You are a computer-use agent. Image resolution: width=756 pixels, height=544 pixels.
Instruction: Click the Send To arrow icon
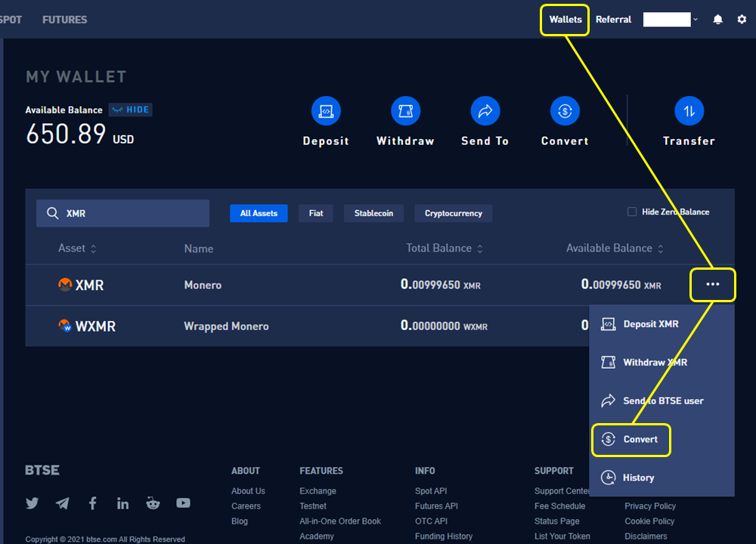click(485, 111)
